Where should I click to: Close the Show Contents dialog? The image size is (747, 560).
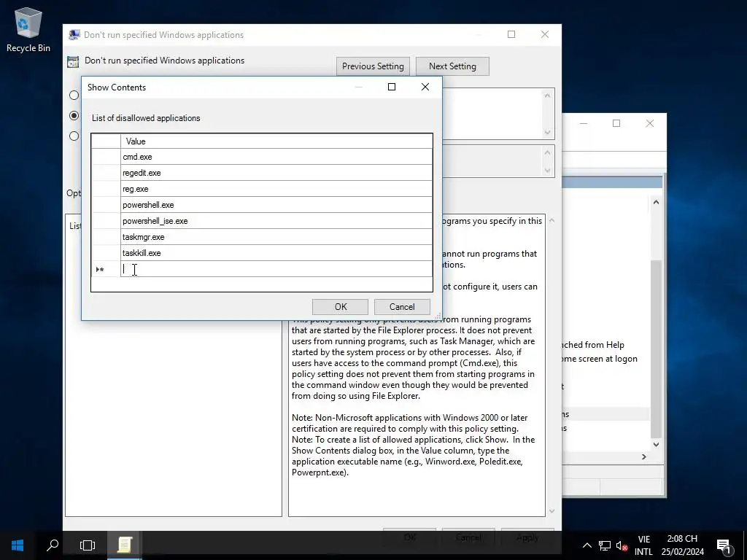425,87
